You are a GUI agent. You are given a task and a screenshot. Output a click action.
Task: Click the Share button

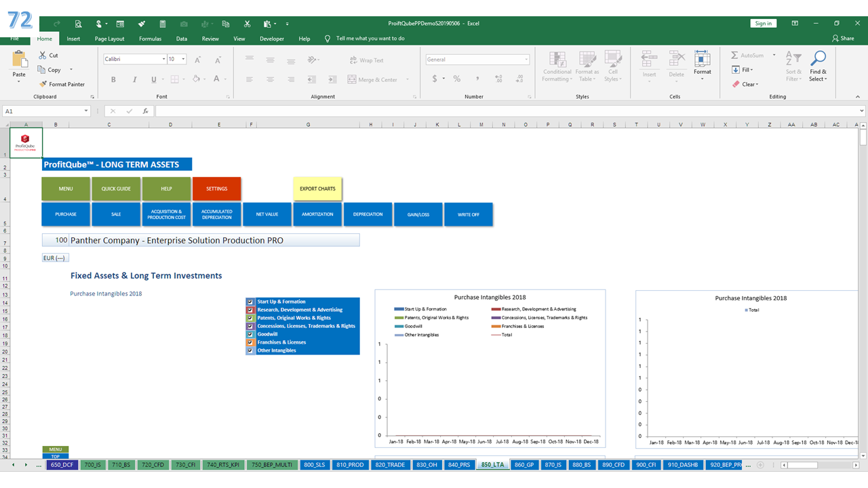(844, 39)
